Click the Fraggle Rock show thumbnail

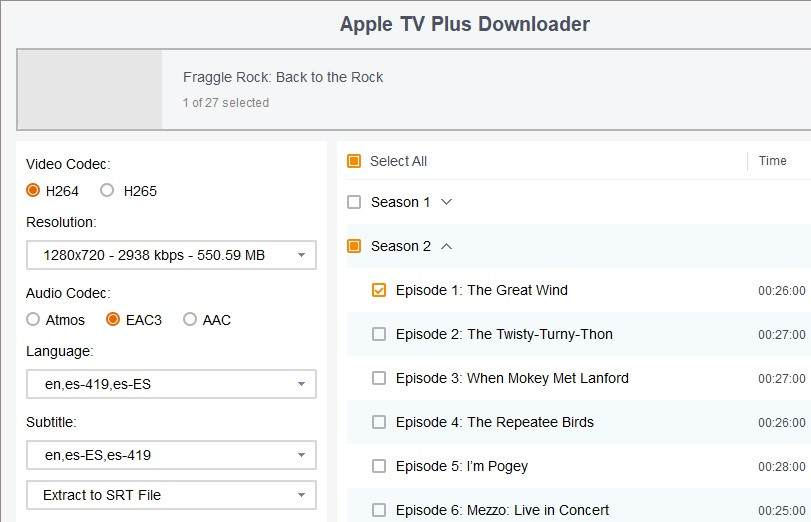tap(90, 90)
